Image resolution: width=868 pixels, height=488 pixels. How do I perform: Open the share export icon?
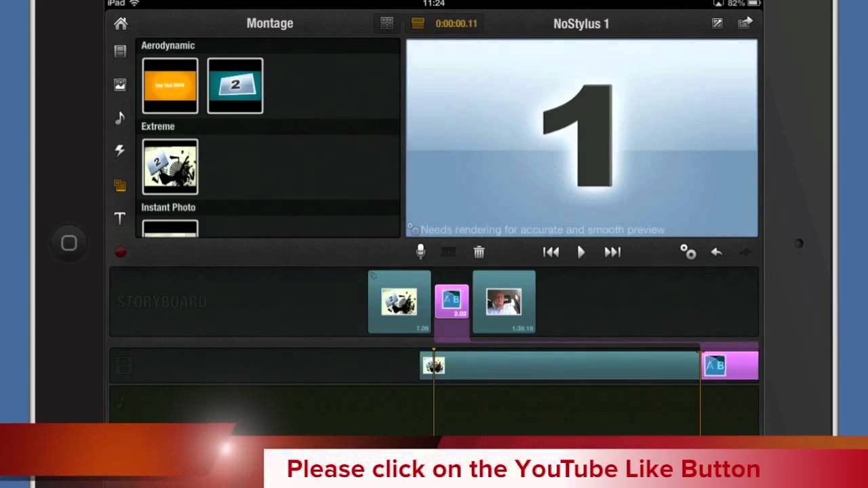pos(745,24)
